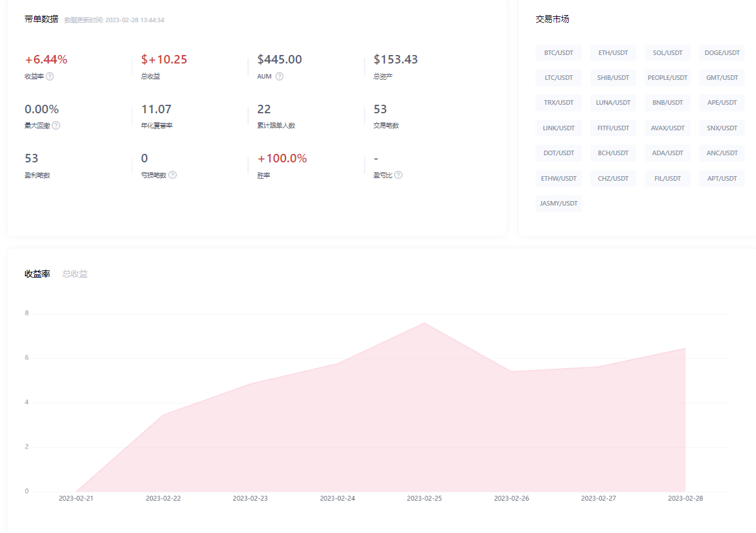This screenshot has height=533, width=756.
Task: Click the +6.44% yield value
Action: 46,60
